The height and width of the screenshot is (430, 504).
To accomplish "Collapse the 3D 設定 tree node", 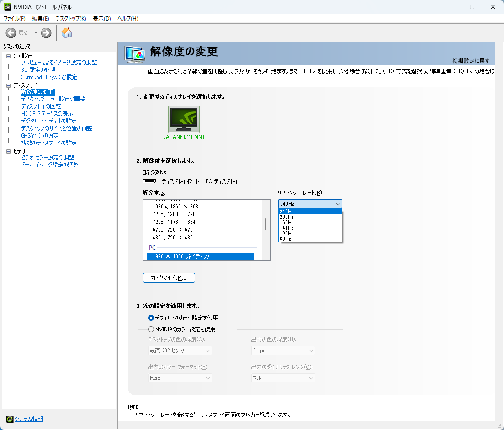I will [x=8, y=56].
